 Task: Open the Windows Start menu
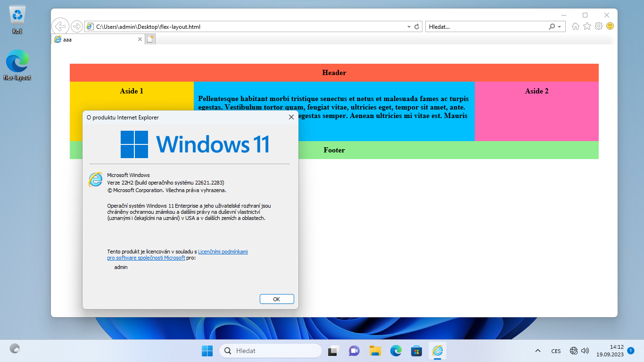coord(207,351)
